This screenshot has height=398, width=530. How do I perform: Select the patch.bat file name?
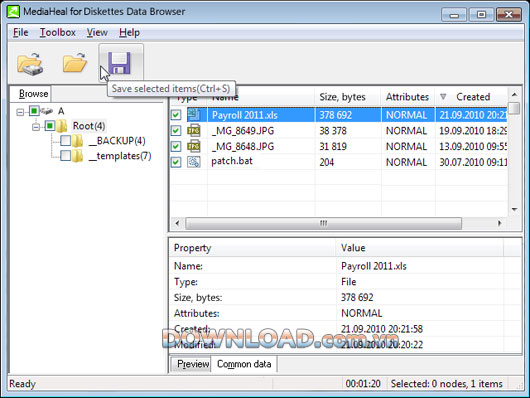click(232, 161)
